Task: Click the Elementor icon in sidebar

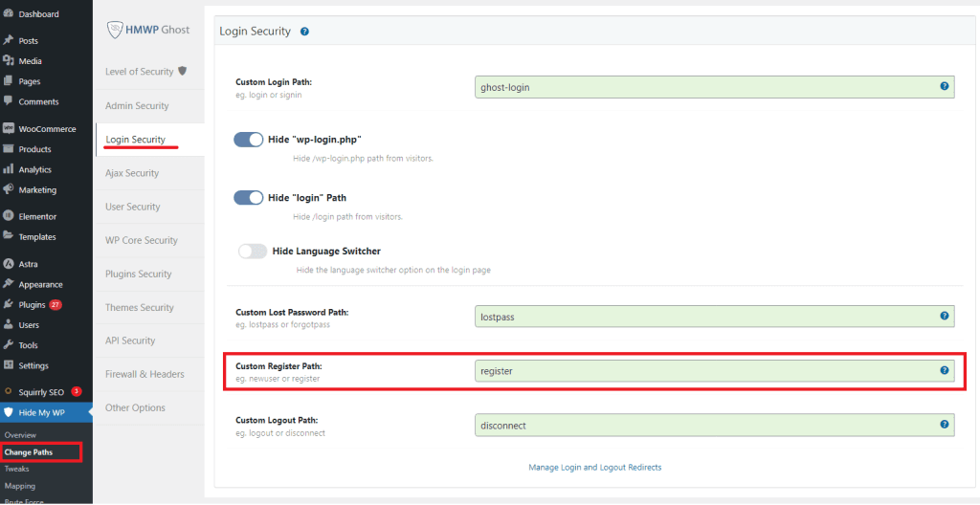Action: pos(9,216)
